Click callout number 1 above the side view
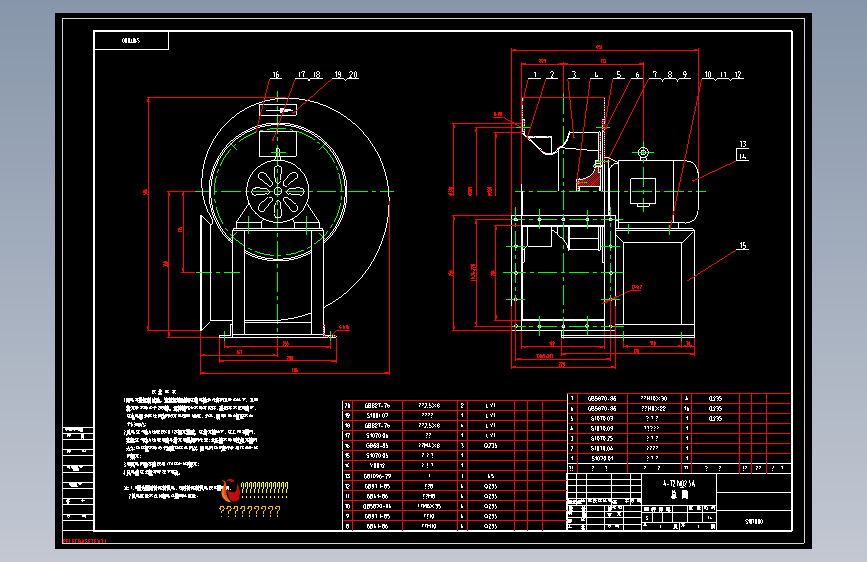Screen dimensions: 867x562 [x=535, y=75]
